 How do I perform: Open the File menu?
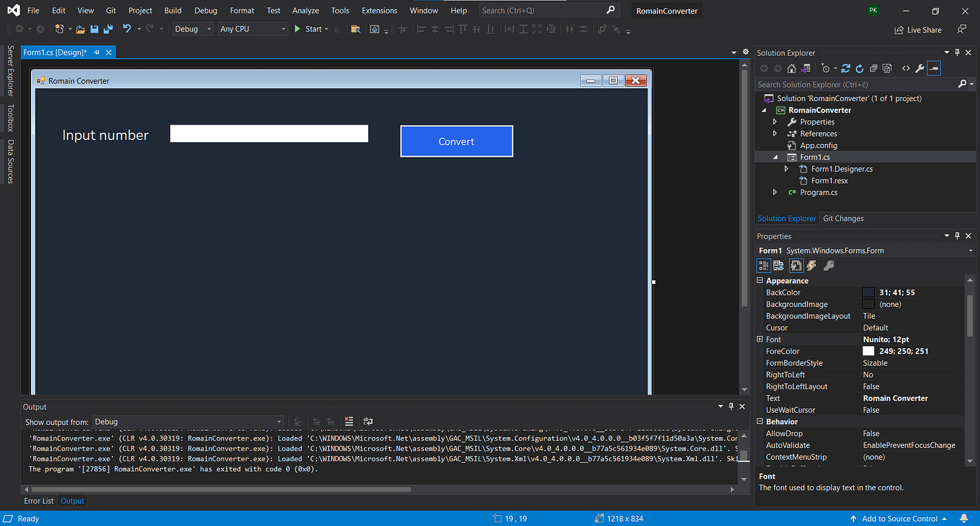click(33, 11)
